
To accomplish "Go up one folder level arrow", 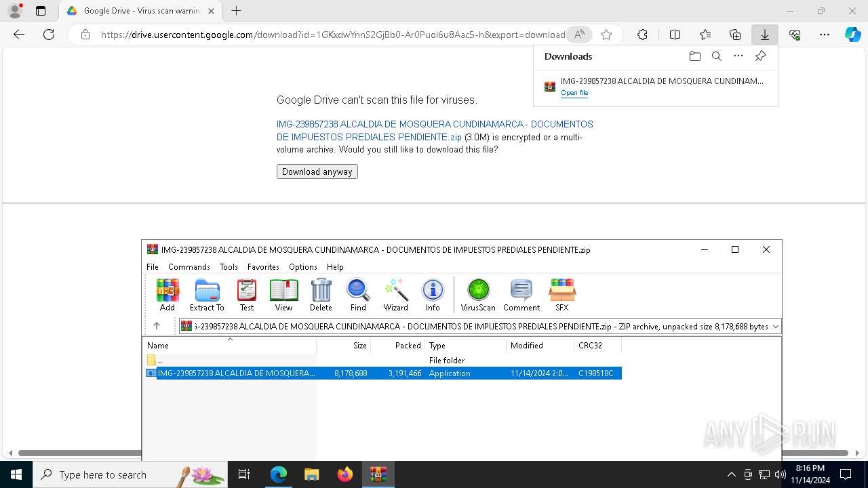I will (x=156, y=326).
